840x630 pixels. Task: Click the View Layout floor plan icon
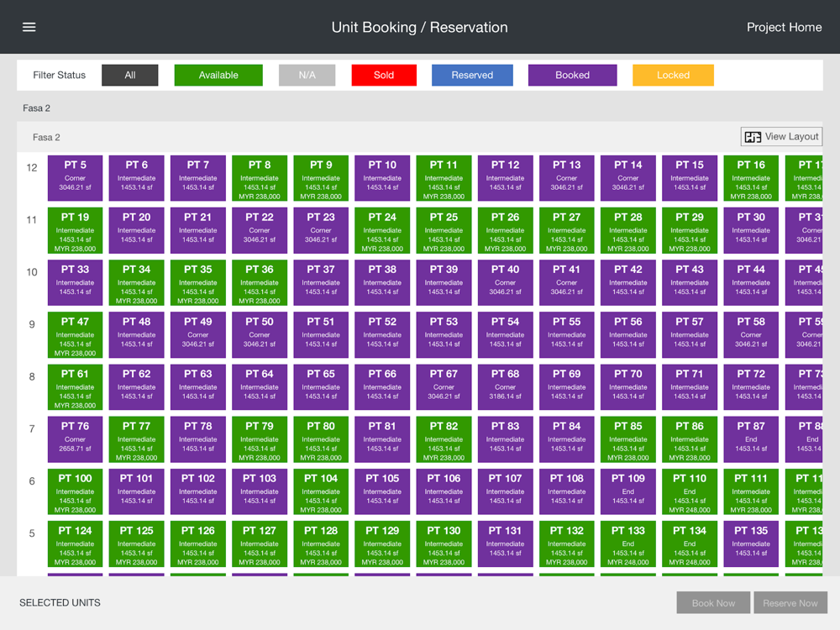[753, 137]
